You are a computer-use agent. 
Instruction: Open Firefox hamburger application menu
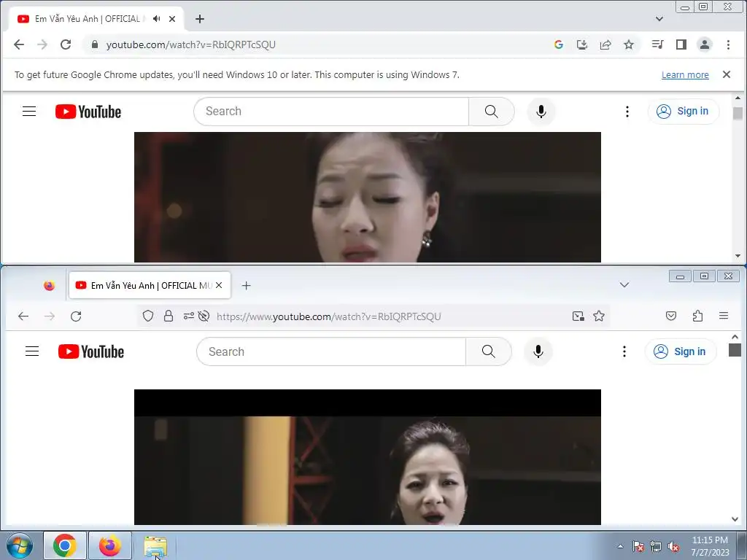pos(724,316)
